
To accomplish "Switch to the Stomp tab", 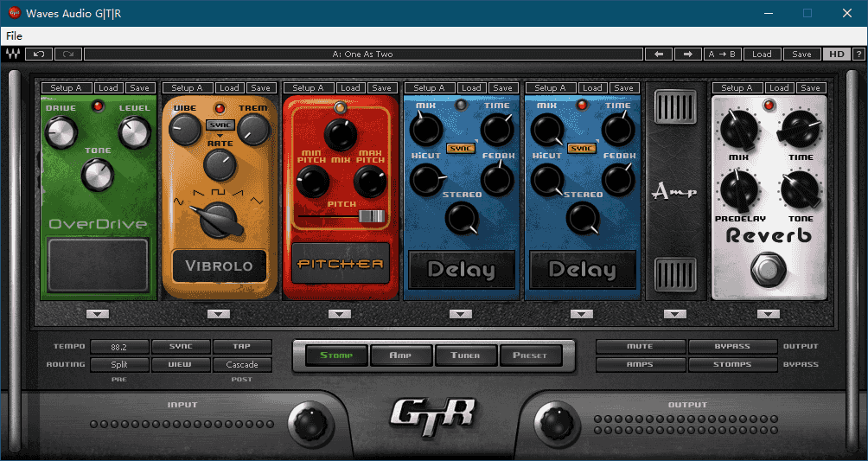I will coord(336,355).
